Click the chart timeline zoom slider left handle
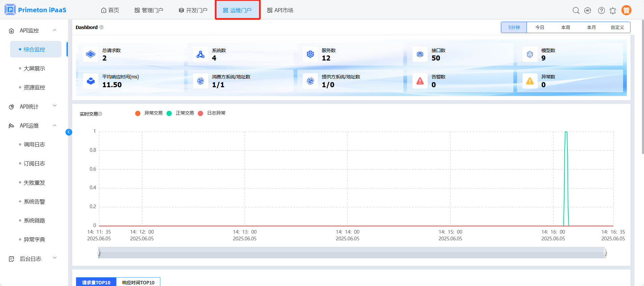The height and width of the screenshot is (286, 644). [x=99, y=253]
